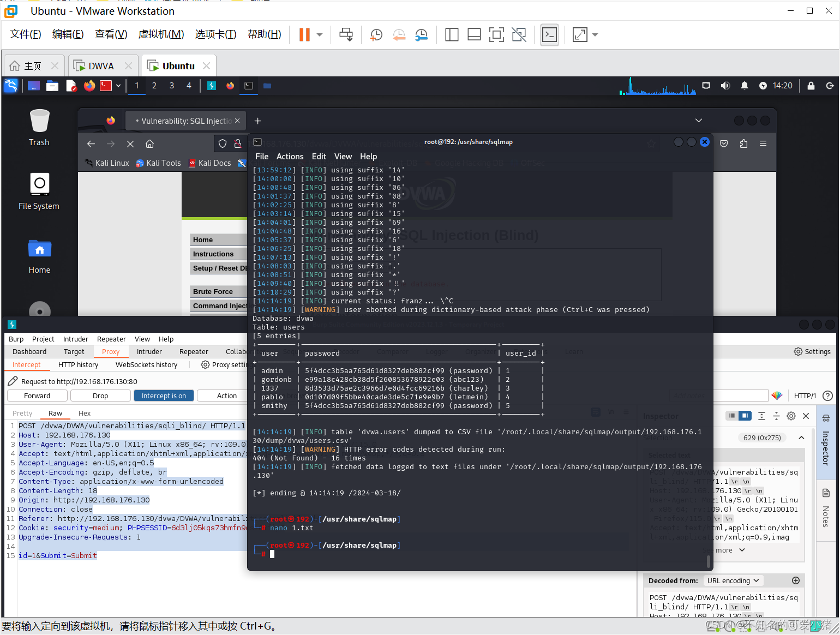Click the Firefox home button
Viewport: 840px width, 635px height.
149,144
